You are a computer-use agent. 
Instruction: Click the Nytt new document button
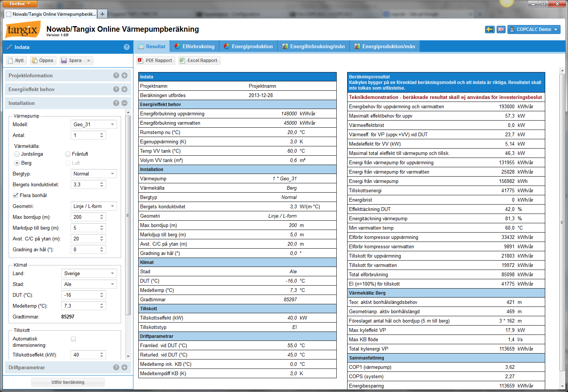point(16,60)
